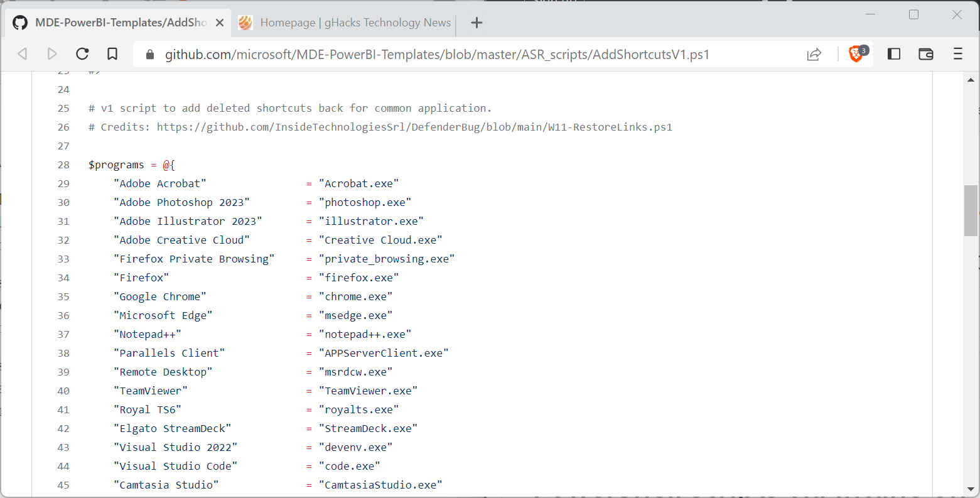Open the Brave Wallet icon
Viewport: 980px width, 498px height.
(926, 54)
